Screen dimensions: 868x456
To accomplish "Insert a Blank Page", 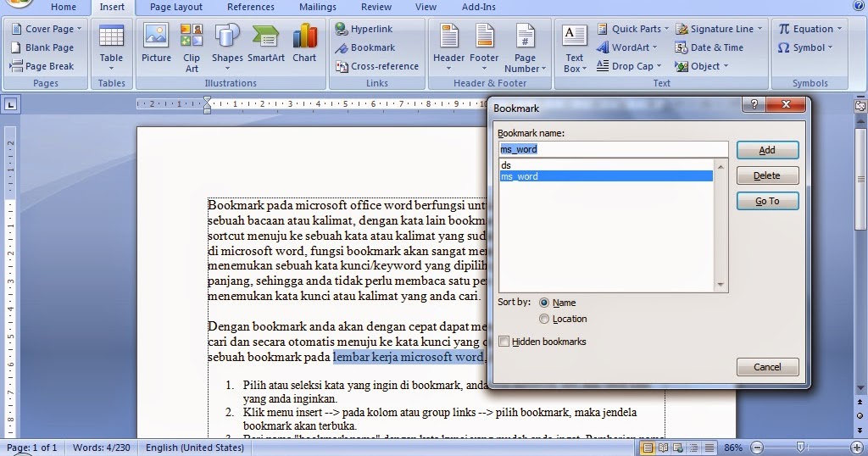I will tap(42, 47).
